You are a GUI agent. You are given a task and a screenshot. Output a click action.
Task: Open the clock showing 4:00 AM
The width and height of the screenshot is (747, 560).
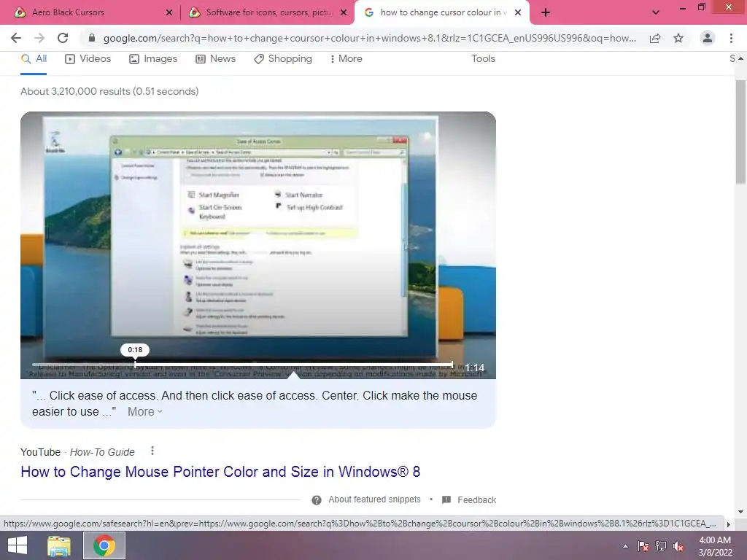[715, 546]
